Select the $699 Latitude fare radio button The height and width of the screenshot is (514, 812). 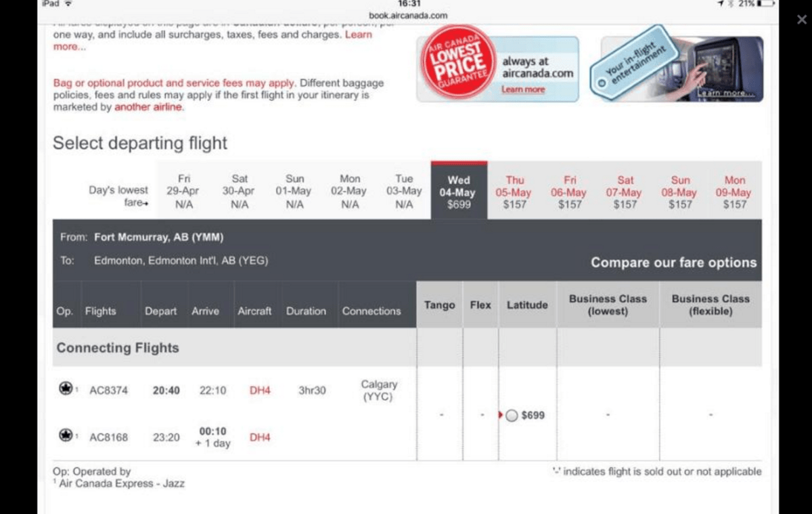coord(512,416)
